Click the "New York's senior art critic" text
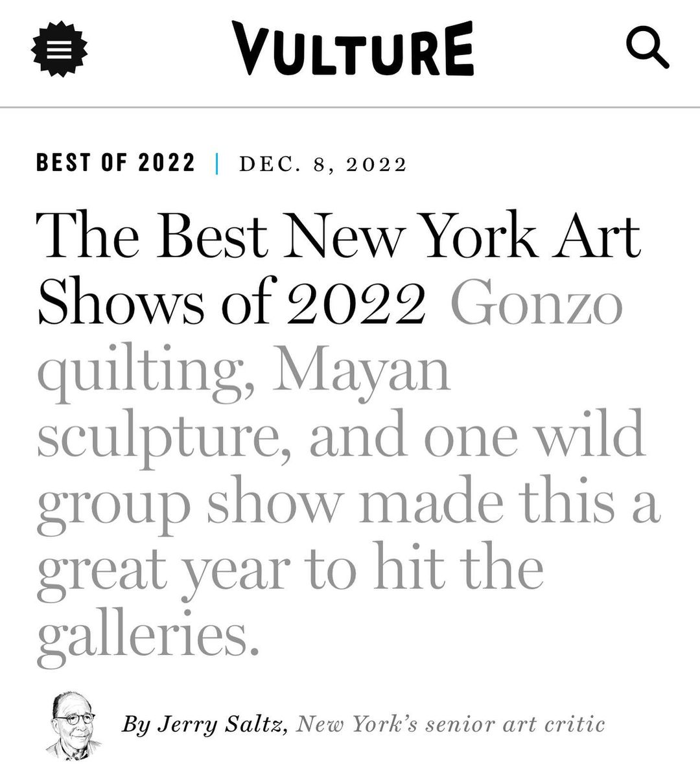 [450, 724]
